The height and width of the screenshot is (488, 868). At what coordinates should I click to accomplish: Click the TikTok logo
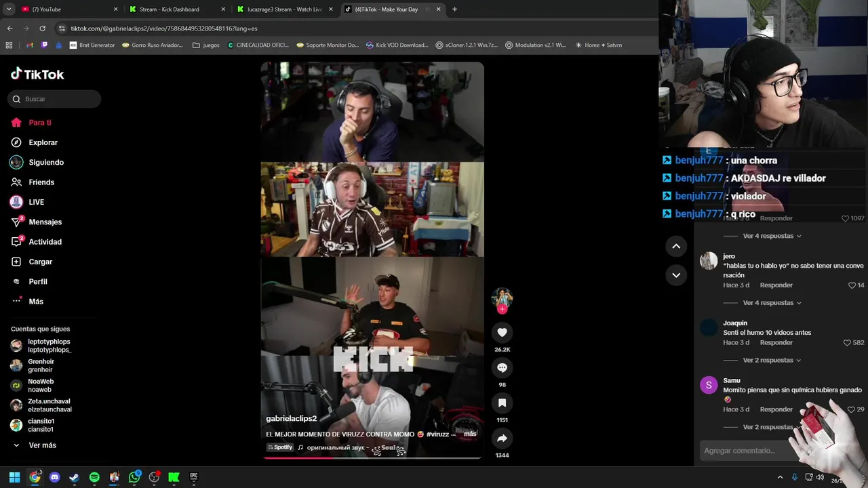pos(37,74)
